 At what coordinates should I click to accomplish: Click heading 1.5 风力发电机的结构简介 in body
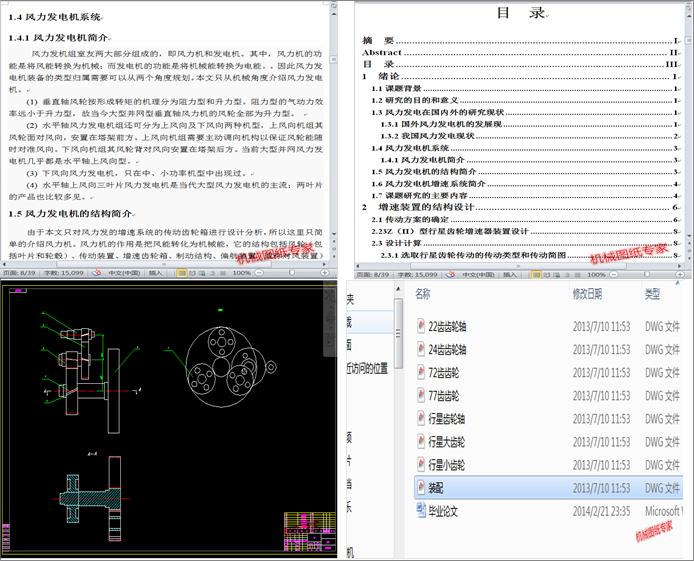(71, 214)
